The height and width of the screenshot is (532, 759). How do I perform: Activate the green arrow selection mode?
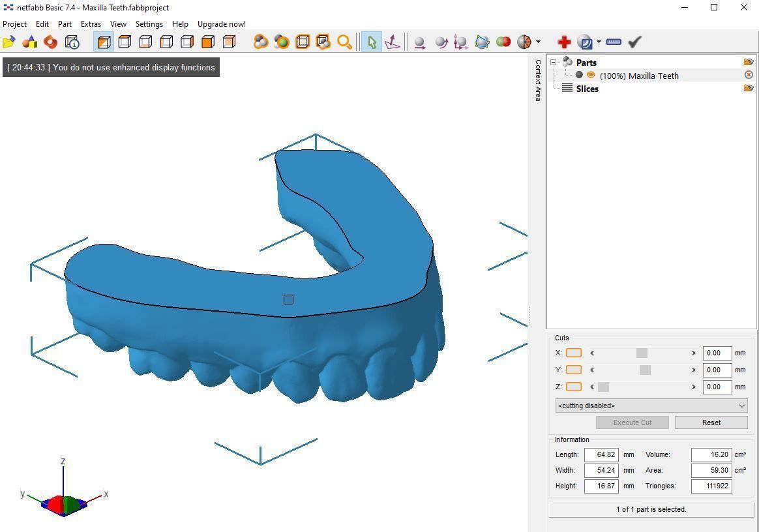[372, 42]
